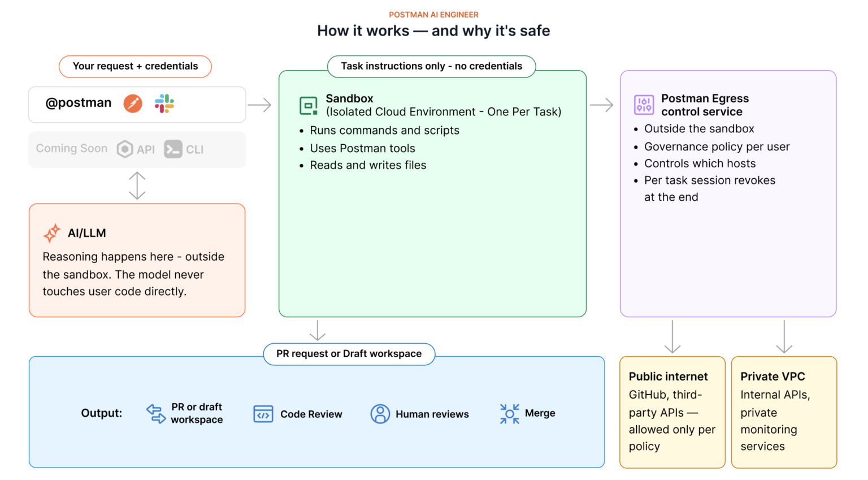This screenshot has height=480, width=868.
Task: Click the "Sandbox" heading
Action: pos(350,98)
